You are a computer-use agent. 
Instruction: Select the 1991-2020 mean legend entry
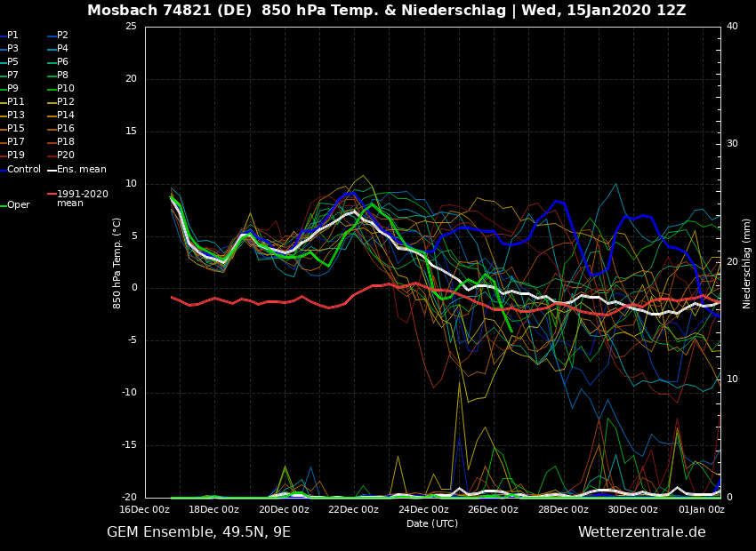click(82, 198)
